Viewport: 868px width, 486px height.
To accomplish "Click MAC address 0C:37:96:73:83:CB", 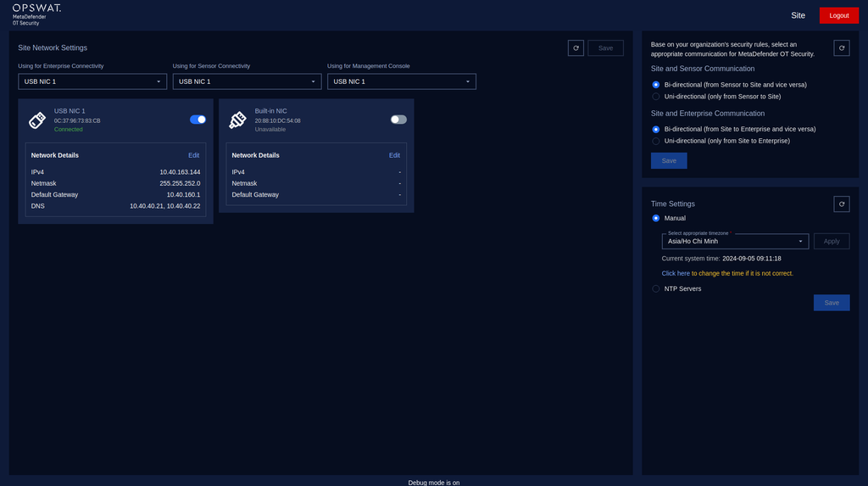I will [x=77, y=120].
